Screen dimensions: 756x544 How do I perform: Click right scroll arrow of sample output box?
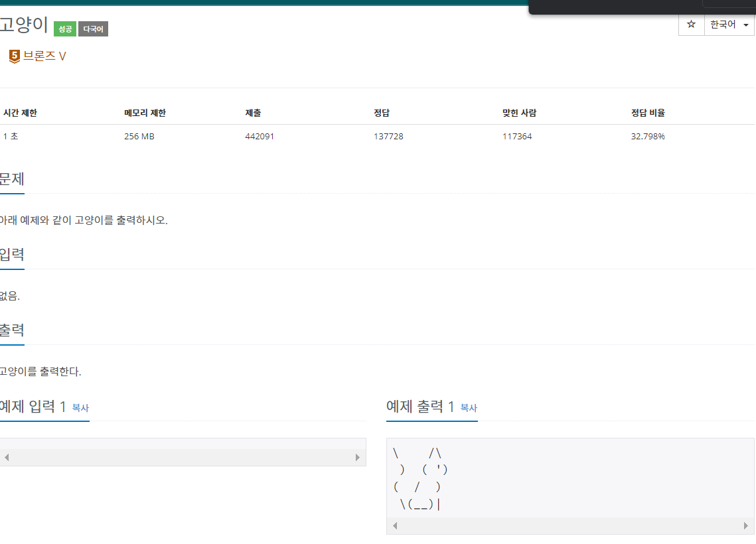746,525
